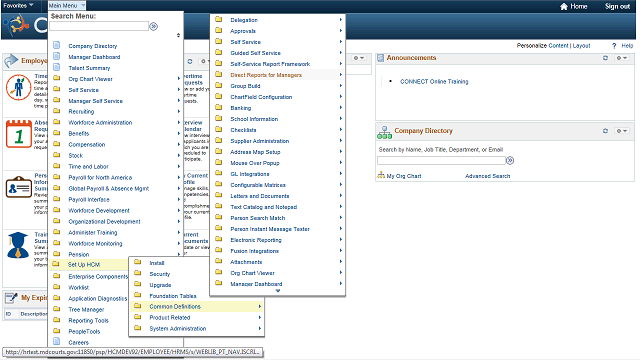Image resolution: width=640 pixels, height=360 pixels.
Task: Click the Company Directory search field
Action: point(441,160)
